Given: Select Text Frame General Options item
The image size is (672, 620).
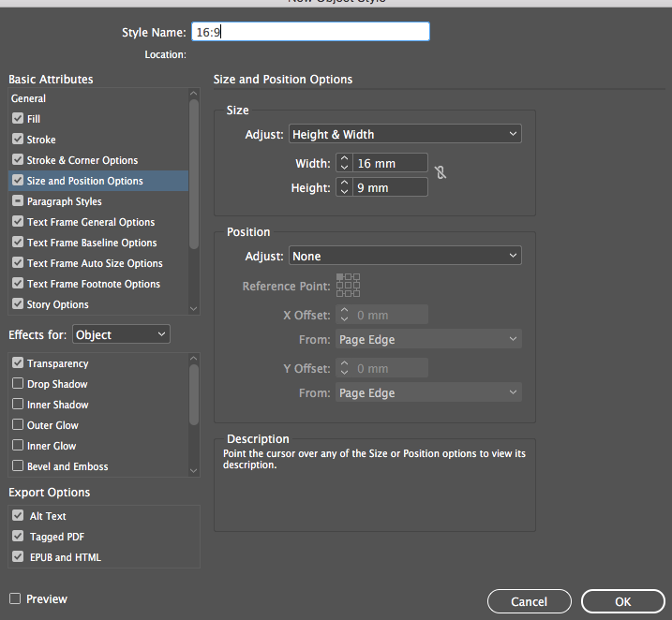Looking at the screenshot, I should click(x=91, y=222).
